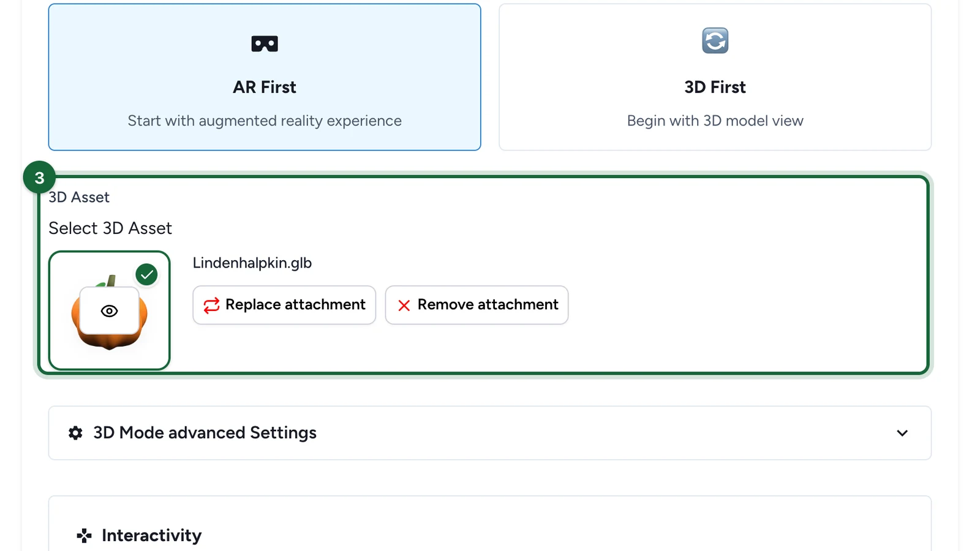Click the Replace attachment button
Viewport: 980px width, 551px height.
284,305
